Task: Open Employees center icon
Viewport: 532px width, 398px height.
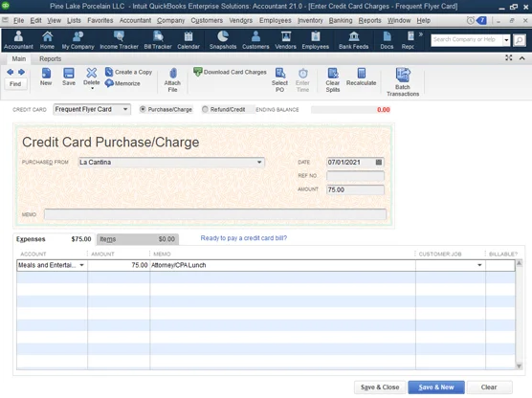Action: (x=315, y=40)
